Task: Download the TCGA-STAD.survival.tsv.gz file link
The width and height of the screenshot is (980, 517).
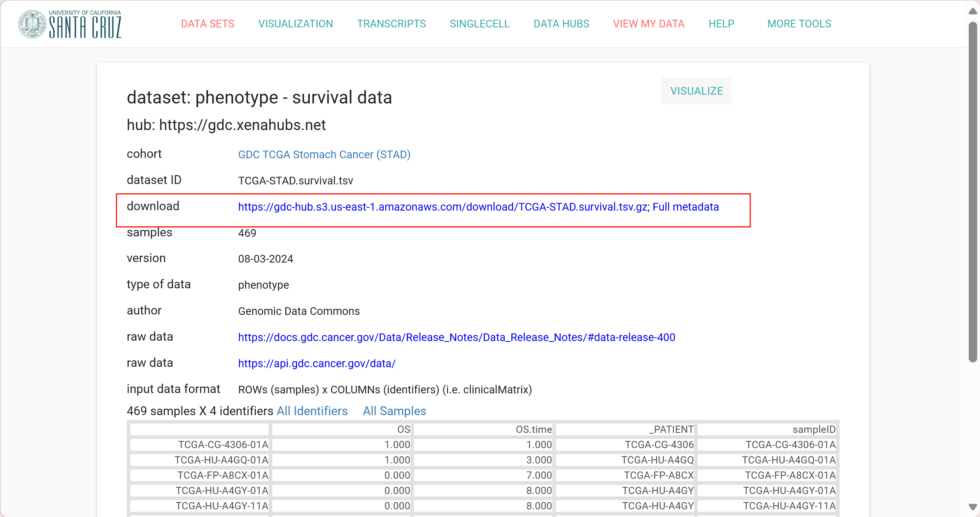Action: [x=443, y=207]
